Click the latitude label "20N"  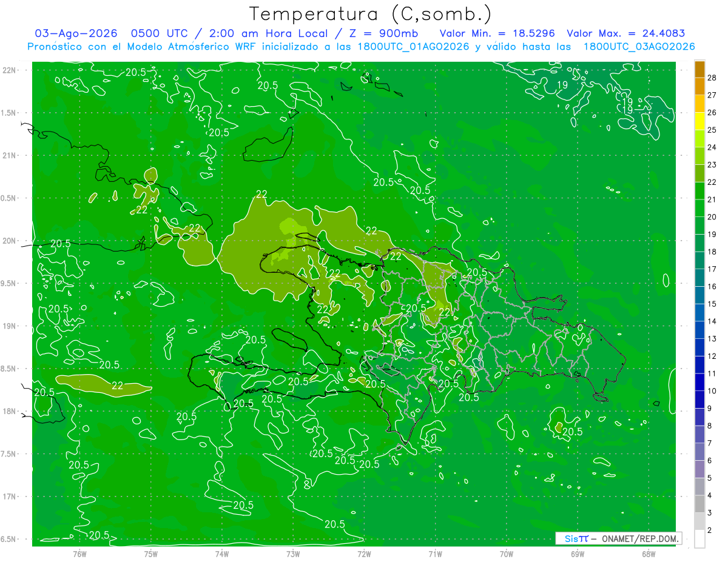coord(8,241)
